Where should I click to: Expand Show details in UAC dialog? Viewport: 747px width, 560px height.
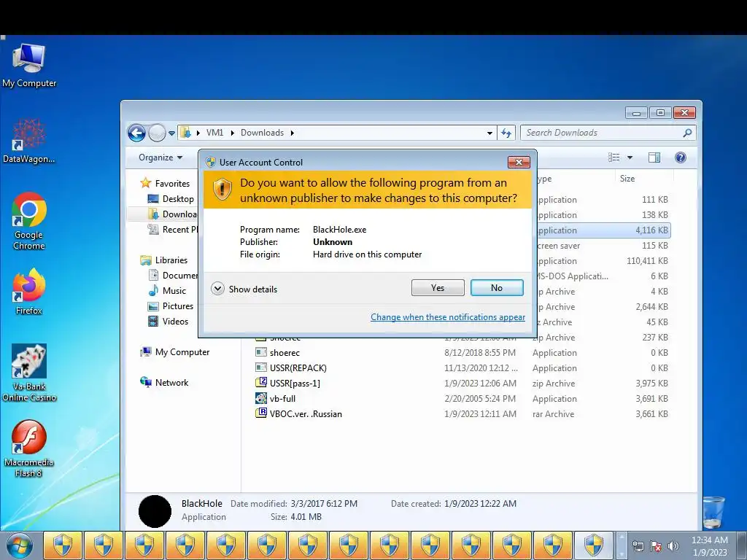[244, 289]
